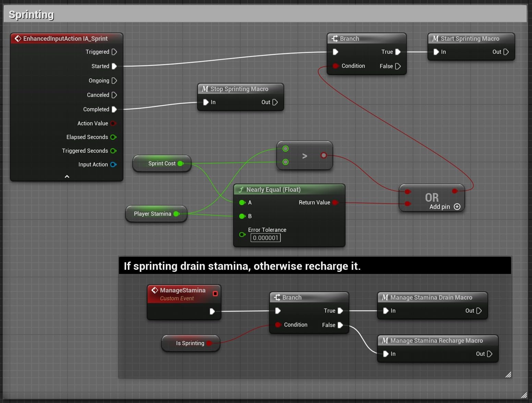Click the top Branch node's Condition pin
Image resolution: width=532 pixels, height=403 pixels.
336,66
